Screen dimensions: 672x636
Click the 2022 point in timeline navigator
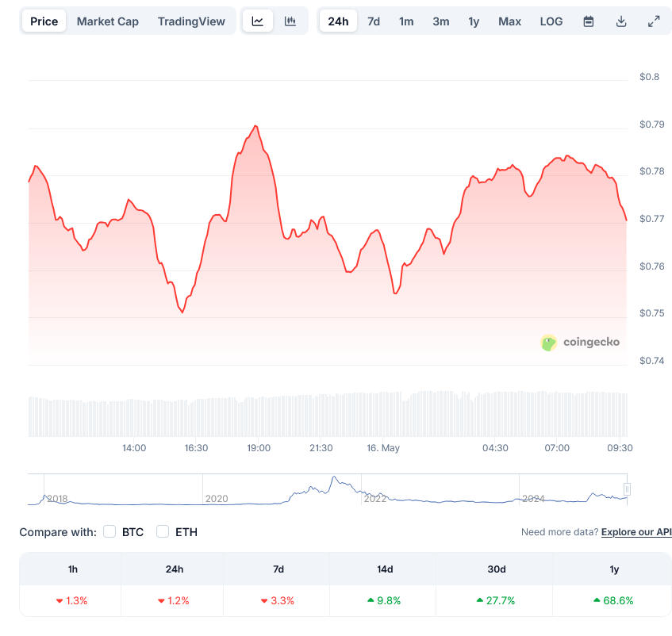click(x=374, y=498)
